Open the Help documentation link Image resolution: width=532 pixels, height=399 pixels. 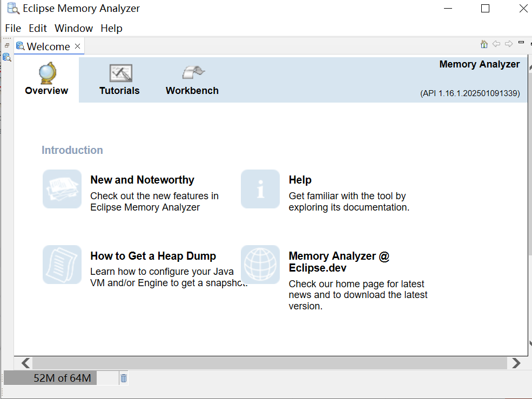(300, 180)
